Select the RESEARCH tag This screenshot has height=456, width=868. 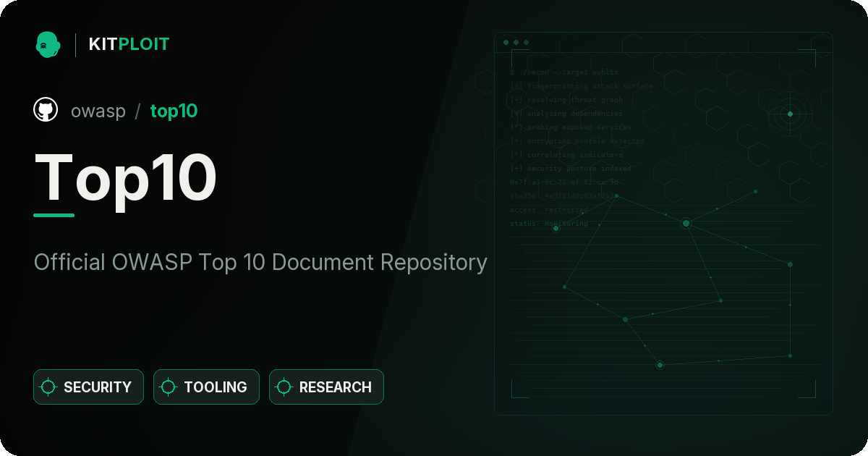pos(326,387)
